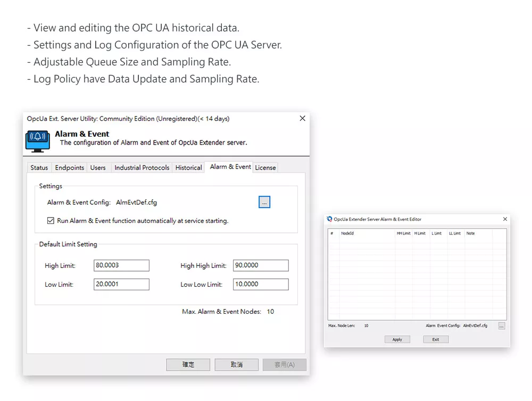Close the Alarm & Event Editor window
The image size is (532, 401).
pyautogui.click(x=505, y=219)
